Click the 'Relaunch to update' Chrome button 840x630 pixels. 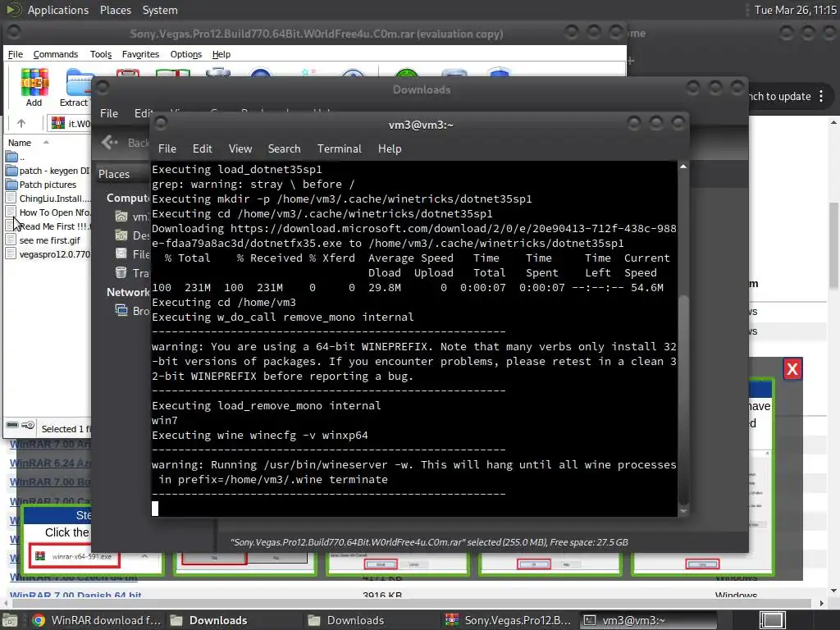pyautogui.click(x=779, y=97)
